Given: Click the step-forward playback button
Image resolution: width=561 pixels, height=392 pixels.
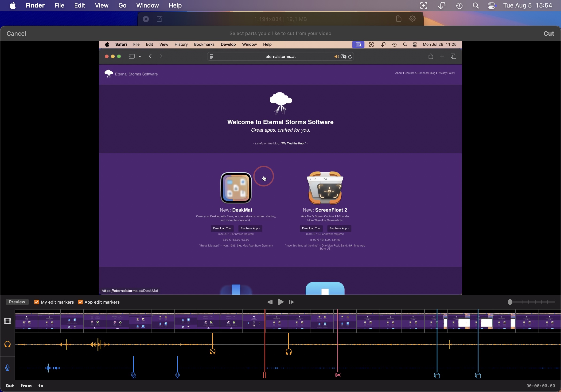Looking at the screenshot, I should click(291, 302).
